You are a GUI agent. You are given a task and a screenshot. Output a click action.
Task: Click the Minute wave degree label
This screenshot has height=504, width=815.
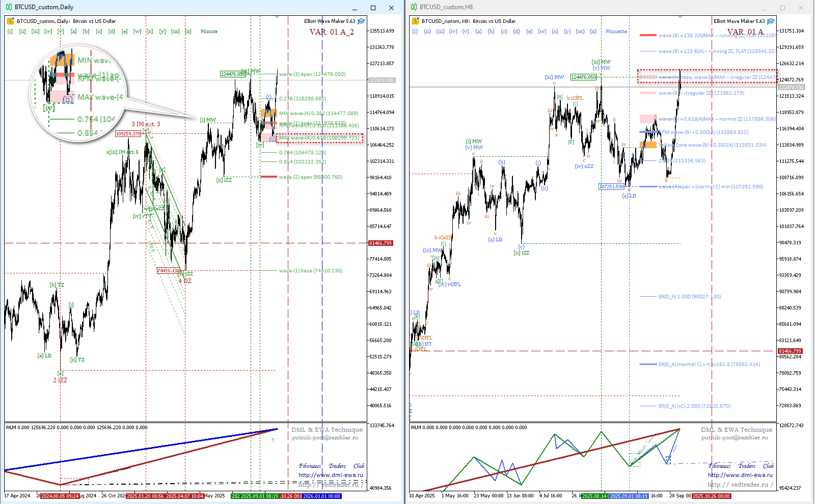pyautogui.click(x=209, y=32)
